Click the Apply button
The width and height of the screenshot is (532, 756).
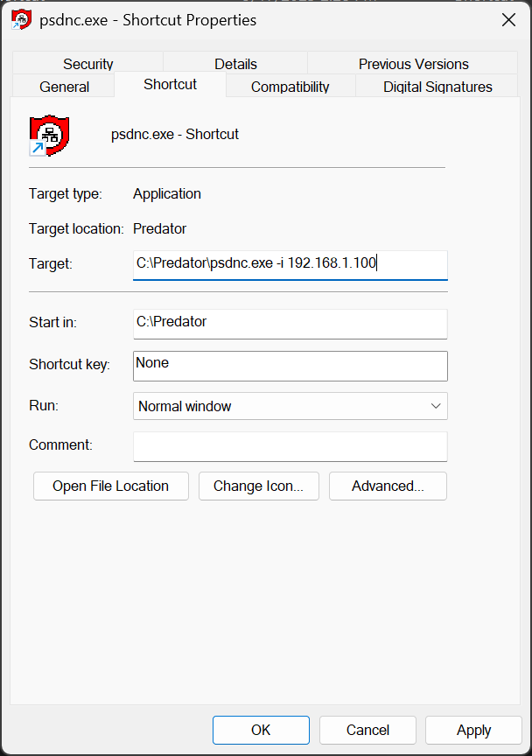pyautogui.click(x=473, y=730)
